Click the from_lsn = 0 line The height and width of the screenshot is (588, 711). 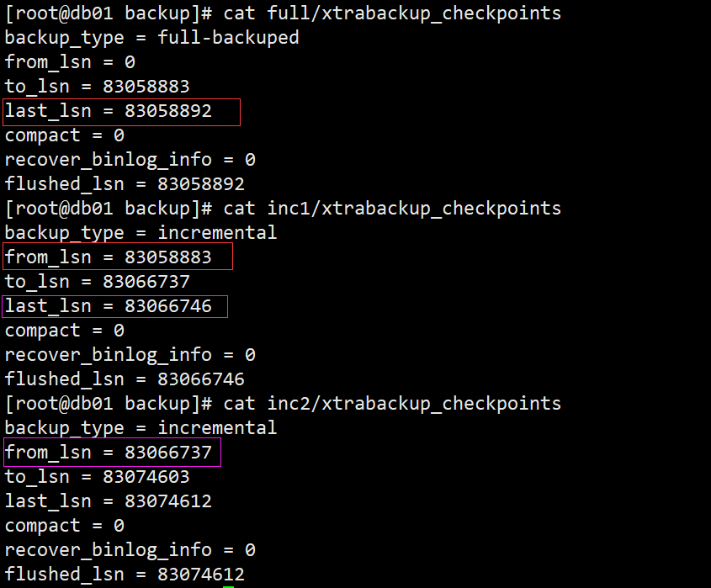[70, 62]
